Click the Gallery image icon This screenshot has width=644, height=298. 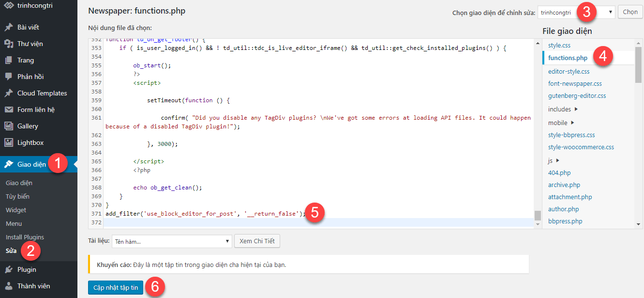[9, 126]
